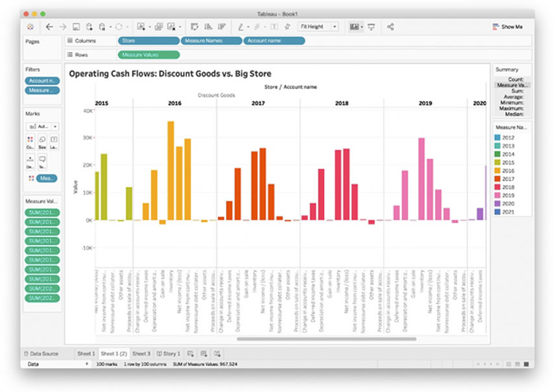The width and height of the screenshot is (553, 392).
Task: Click the Label card in Marks
Action: (53, 141)
